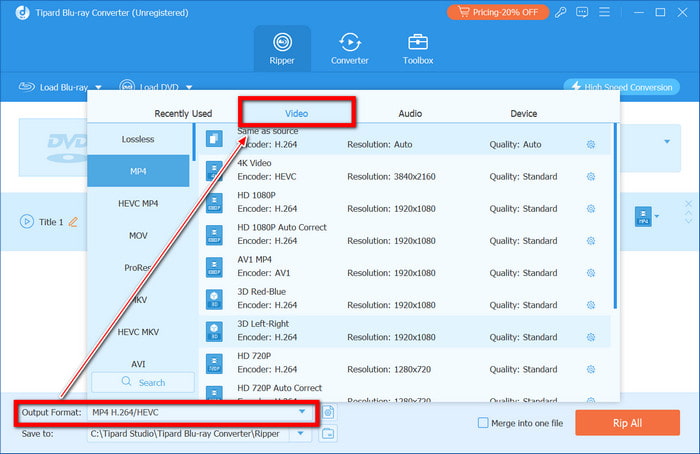
Task: Open the hamburger menu icon
Action: point(604,12)
